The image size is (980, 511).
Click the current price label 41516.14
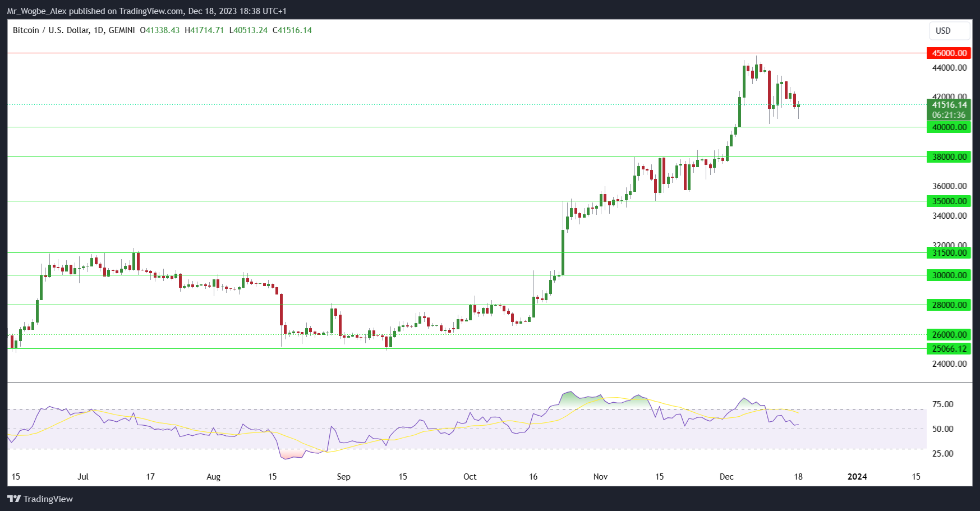pos(949,105)
